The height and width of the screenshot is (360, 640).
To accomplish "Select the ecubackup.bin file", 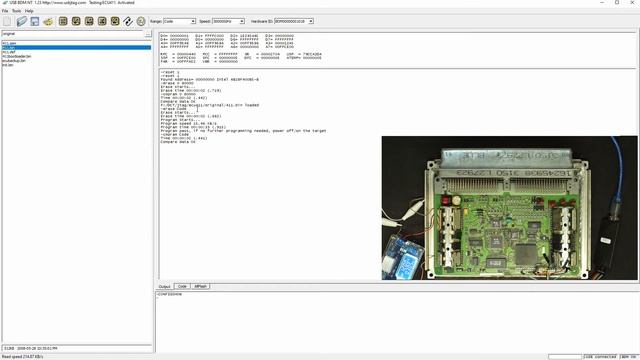I will 14,60.
